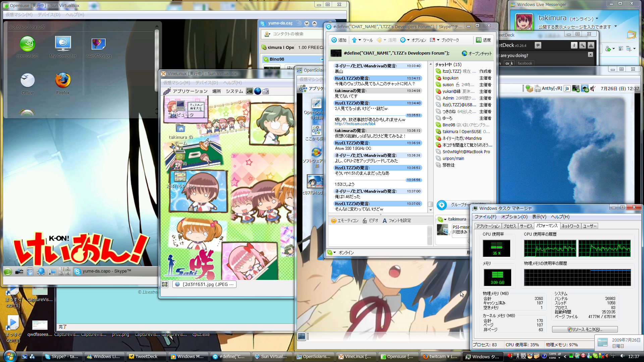Click the コンピュータ icon on VineLinux desktop
644x362 pixels.
[x=180, y=109]
